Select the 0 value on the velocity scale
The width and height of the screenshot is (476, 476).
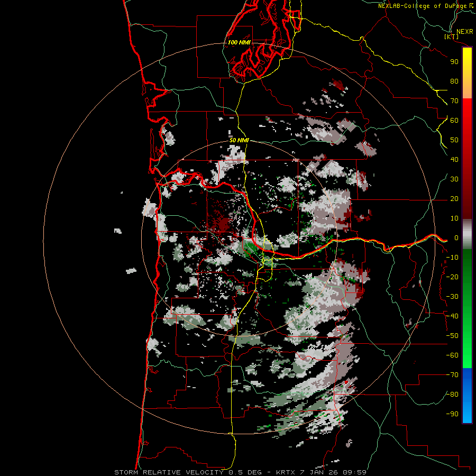[456, 238]
